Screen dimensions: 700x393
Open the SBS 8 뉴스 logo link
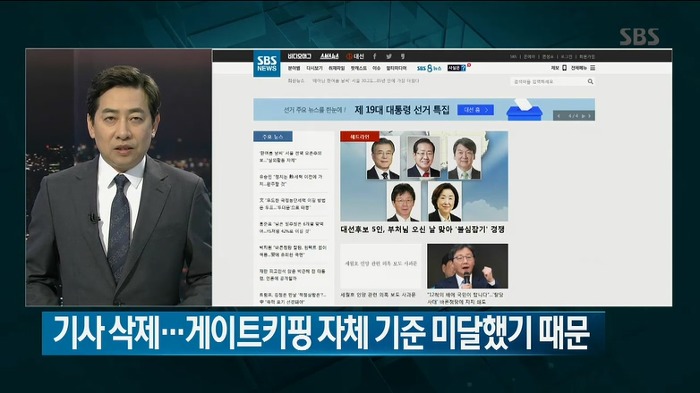point(429,68)
